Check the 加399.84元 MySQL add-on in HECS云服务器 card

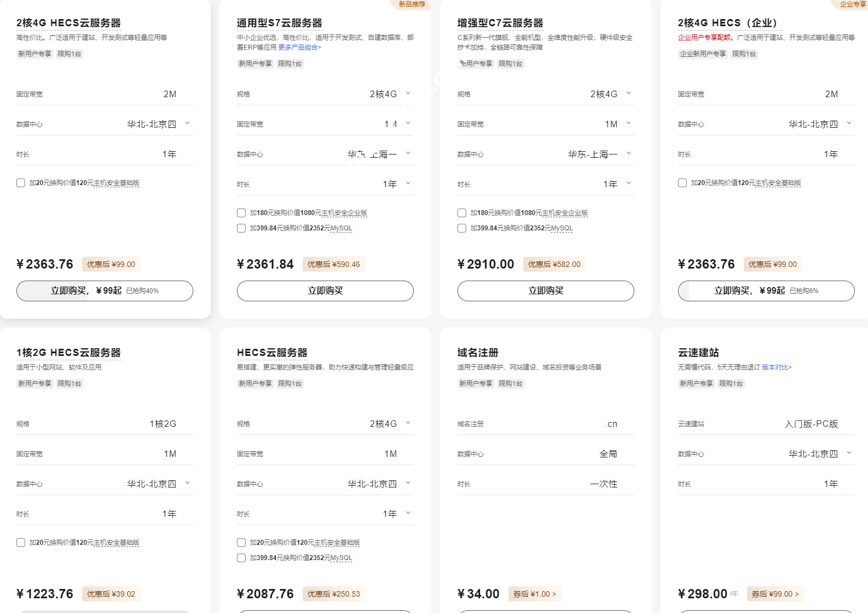click(x=241, y=558)
